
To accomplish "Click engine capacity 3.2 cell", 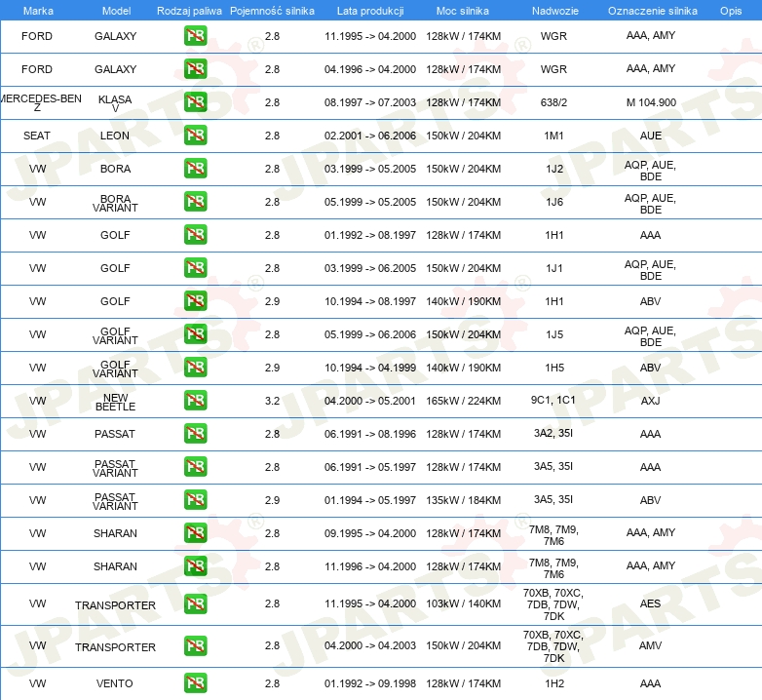I will tap(272, 401).
